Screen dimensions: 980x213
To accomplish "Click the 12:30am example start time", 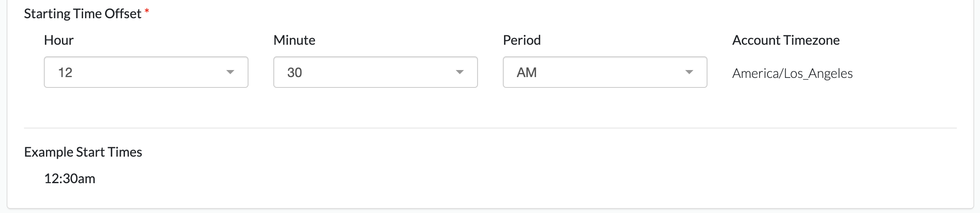I will (x=70, y=179).
